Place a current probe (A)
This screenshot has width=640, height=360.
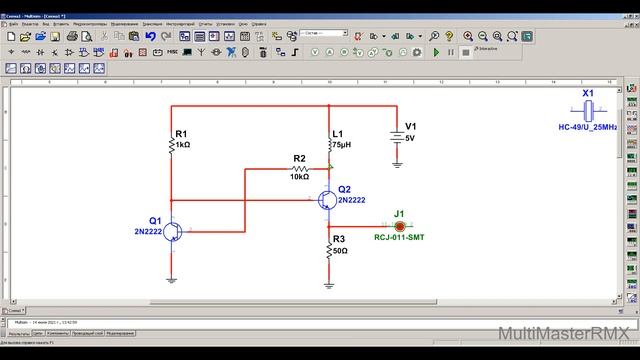(x=329, y=52)
